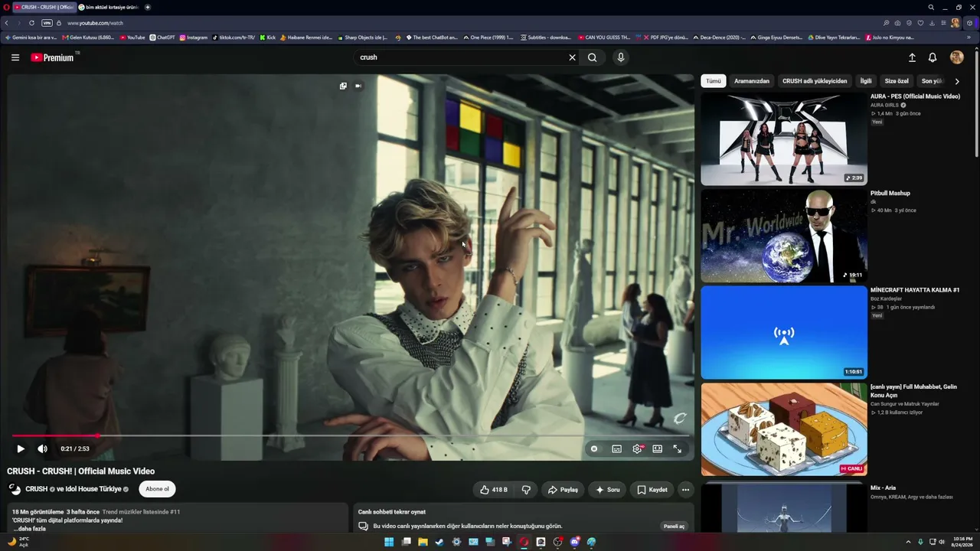Viewport: 980px width, 551px height.
Task: Open Steam from the taskbar
Action: 439,542
